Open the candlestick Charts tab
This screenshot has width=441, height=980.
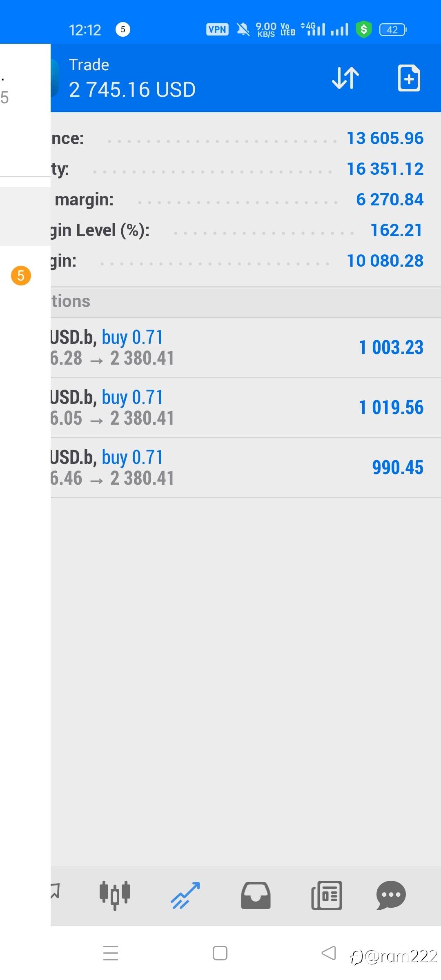115,895
